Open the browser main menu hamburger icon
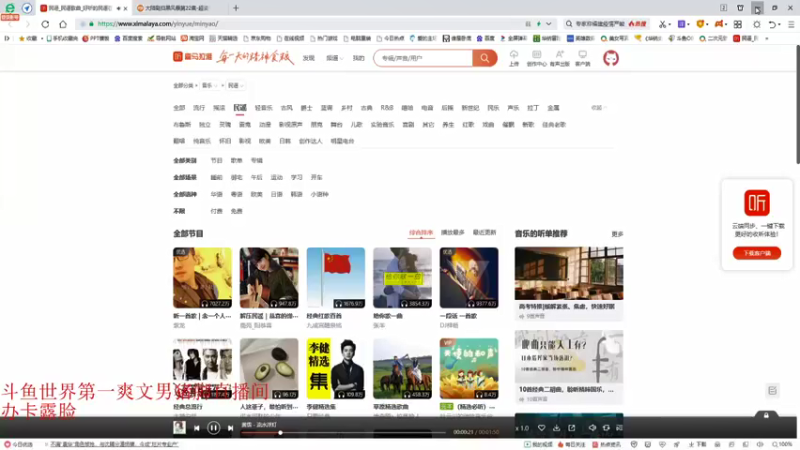Screen dimensions: 800x450 (x=791, y=24)
